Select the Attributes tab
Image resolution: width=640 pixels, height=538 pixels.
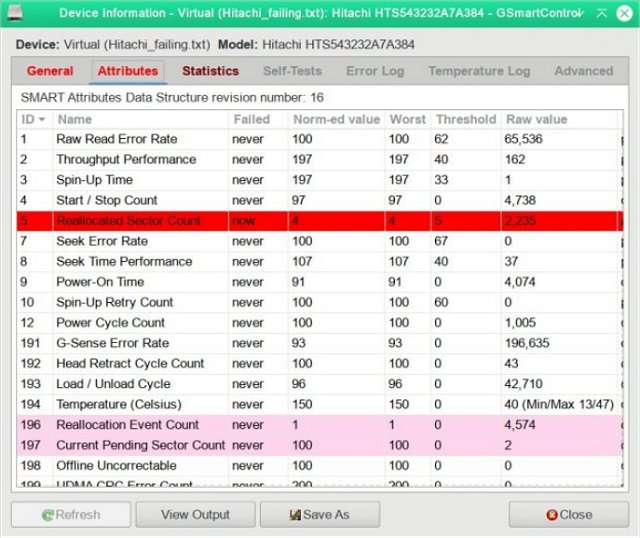(127, 71)
